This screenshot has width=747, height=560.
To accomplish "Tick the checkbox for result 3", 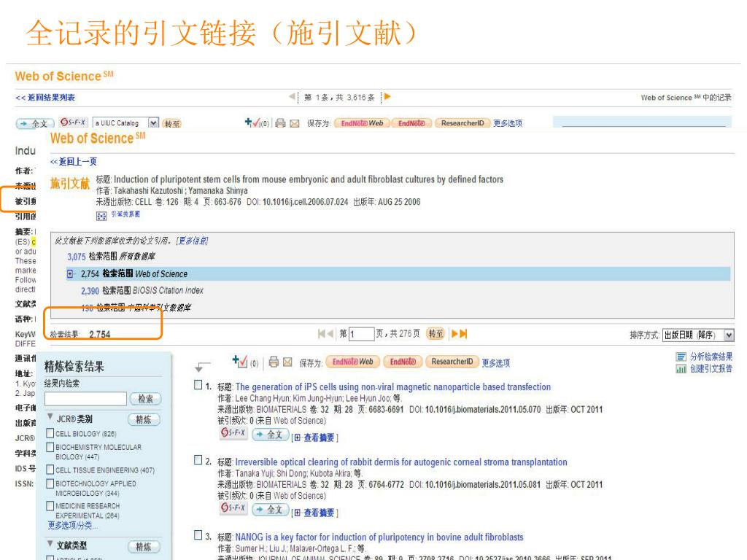I will [x=198, y=535].
